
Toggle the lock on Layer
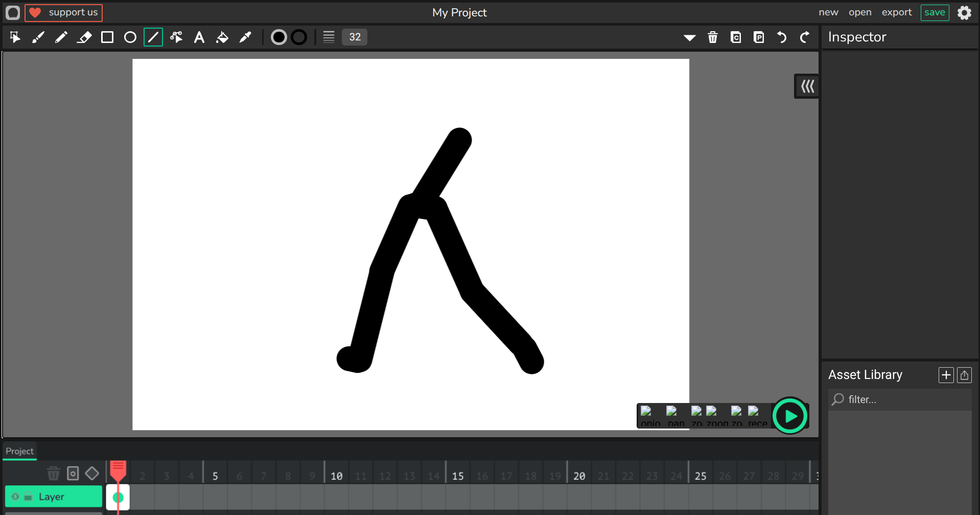tap(28, 497)
